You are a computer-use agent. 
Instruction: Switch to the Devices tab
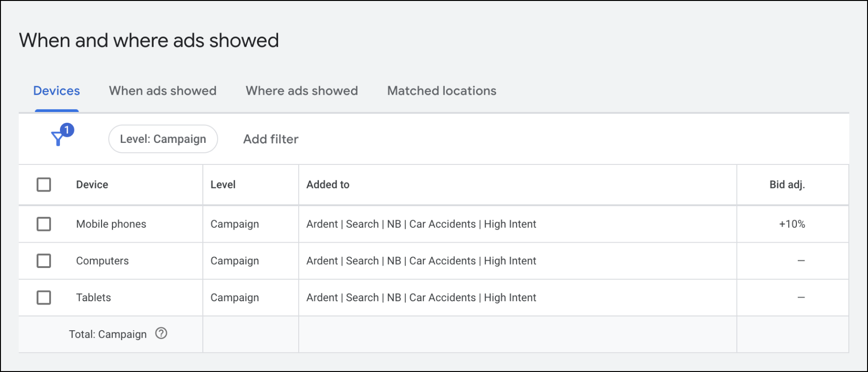[57, 91]
